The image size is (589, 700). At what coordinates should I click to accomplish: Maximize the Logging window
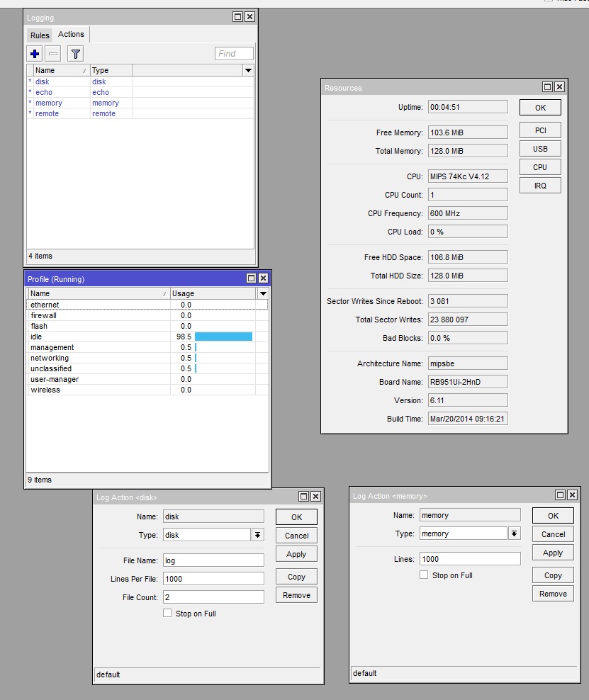point(237,17)
